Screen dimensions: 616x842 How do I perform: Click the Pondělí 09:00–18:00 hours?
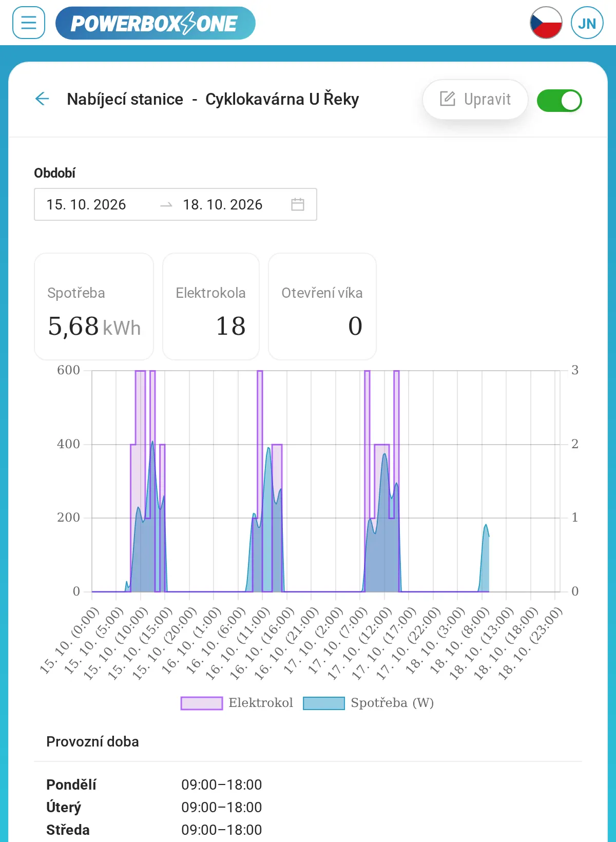222,784
